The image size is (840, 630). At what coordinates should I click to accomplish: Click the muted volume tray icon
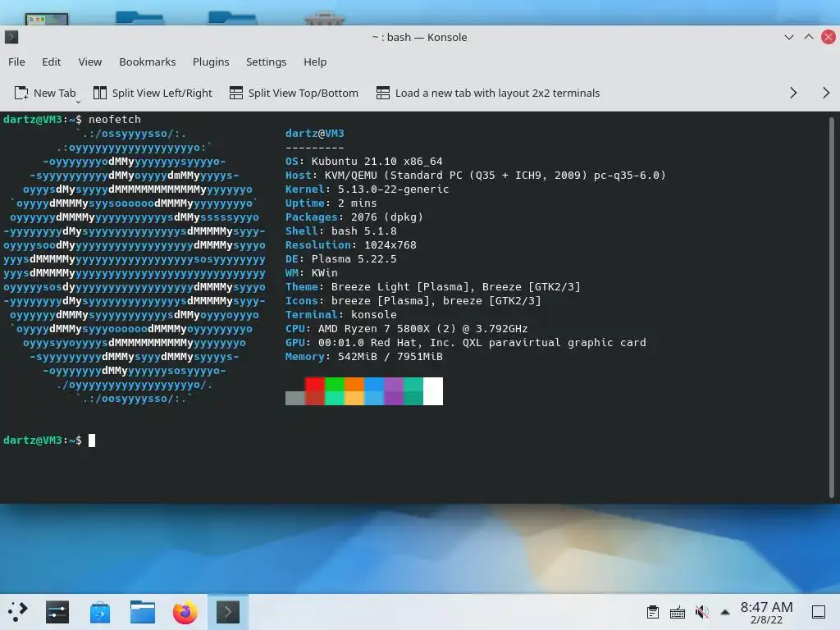(x=702, y=612)
